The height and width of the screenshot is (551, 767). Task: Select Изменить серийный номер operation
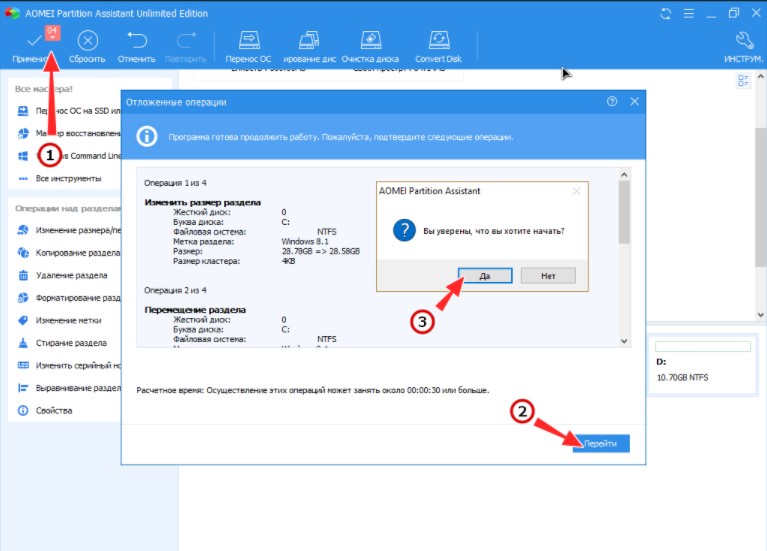pyautogui.click(x=68, y=365)
